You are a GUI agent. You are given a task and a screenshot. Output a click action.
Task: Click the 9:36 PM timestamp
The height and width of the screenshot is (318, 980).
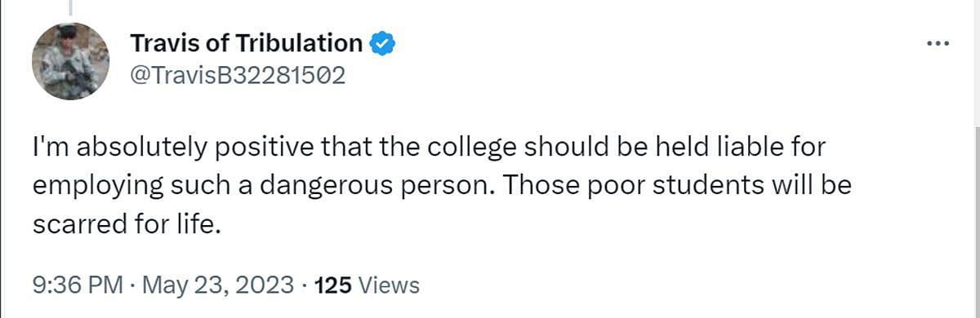point(78,285)
